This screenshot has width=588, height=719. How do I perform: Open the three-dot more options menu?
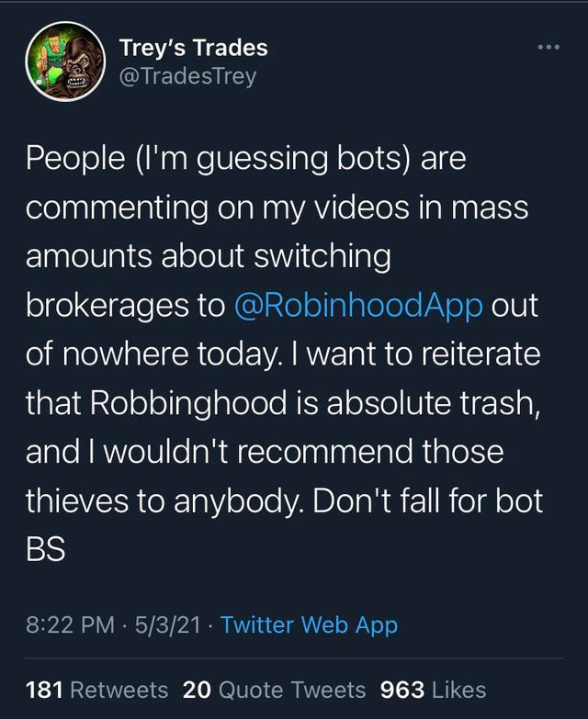pos(548,47)
